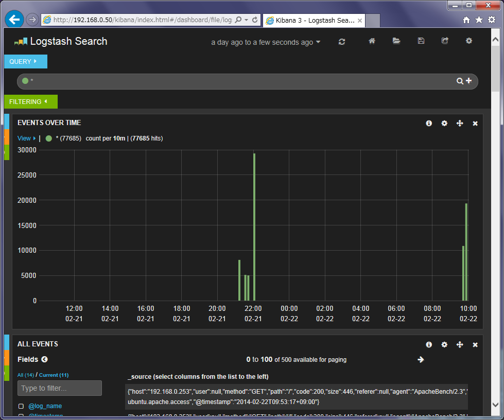Click the save dashboard disk icon
This screenshot has height=420, width=504.
click(x=421, y=41)
